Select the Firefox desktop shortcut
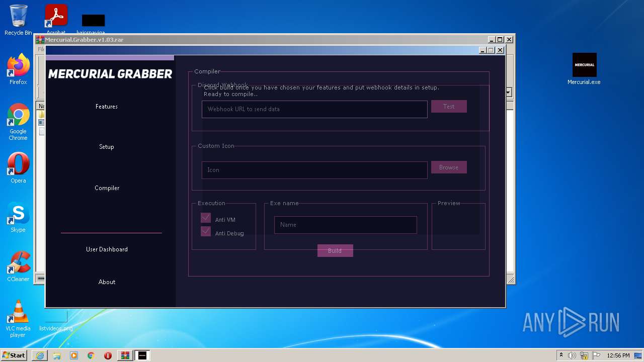Viewport: 644px width, 362px height. [x=18, y=70]
